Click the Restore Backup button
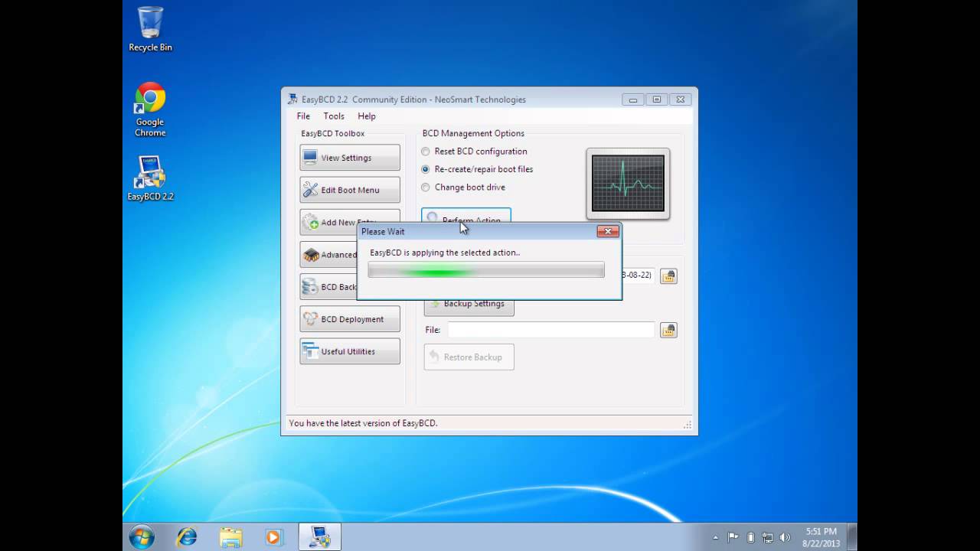 click(x=469, y=357)
